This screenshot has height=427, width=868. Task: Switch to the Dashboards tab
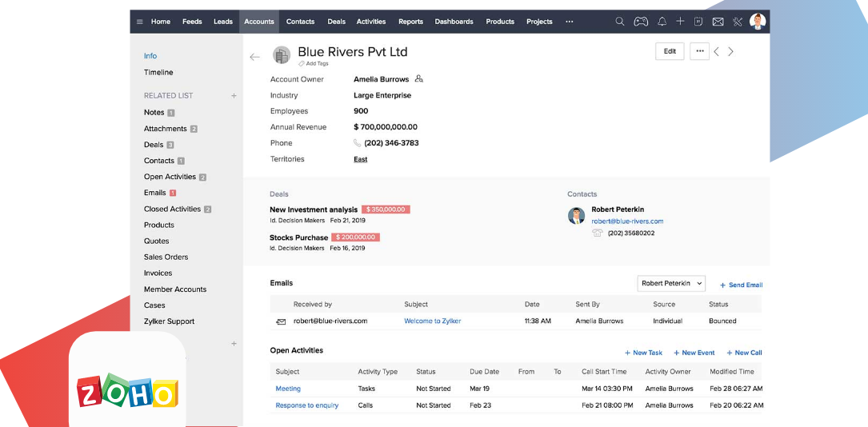pyautogui.click(x=454, y=22)
